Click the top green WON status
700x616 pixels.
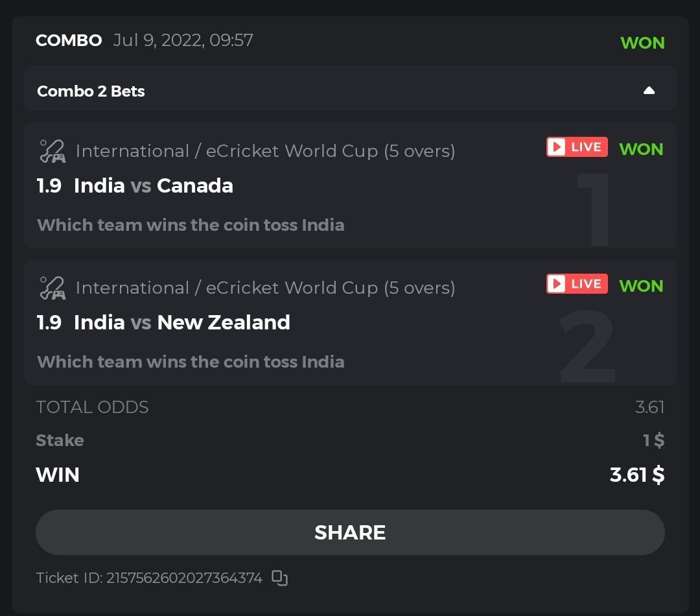click(x=642, y=43)
